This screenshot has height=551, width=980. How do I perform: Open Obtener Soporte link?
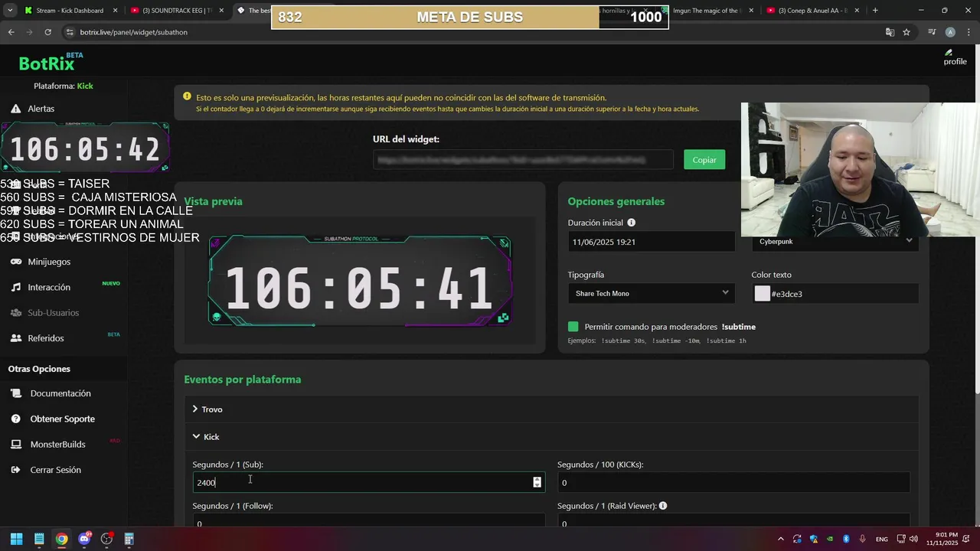point(63,419)
